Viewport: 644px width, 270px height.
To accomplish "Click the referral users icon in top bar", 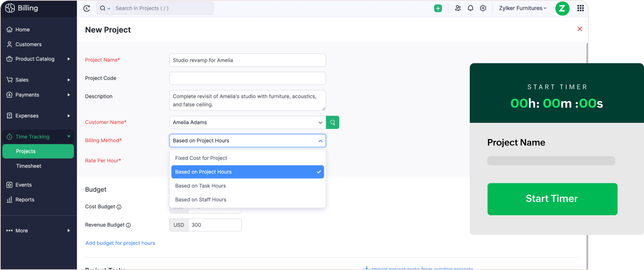I will pyautogui.click(x=458, y=8).
